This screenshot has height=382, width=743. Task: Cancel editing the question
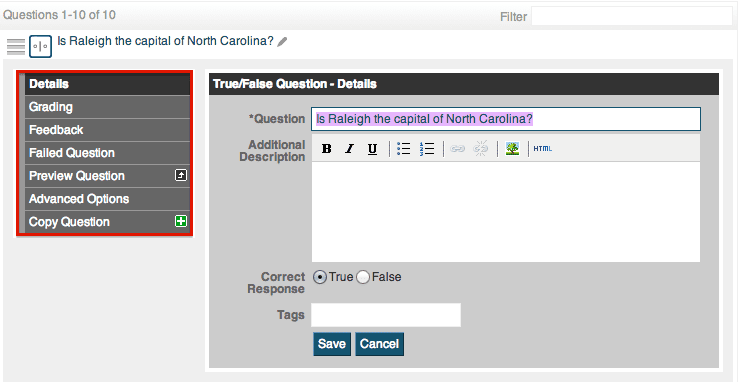coord(379,344)
